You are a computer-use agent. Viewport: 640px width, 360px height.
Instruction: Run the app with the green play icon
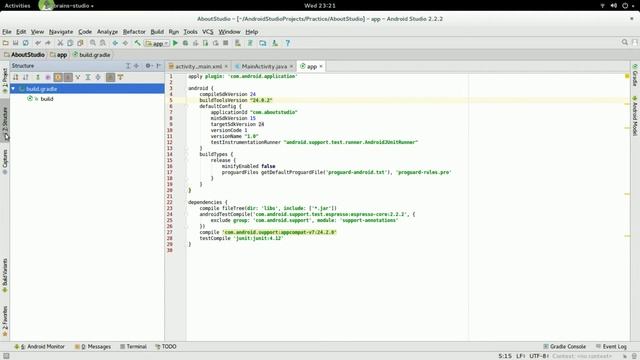click(x=175, y=43)
